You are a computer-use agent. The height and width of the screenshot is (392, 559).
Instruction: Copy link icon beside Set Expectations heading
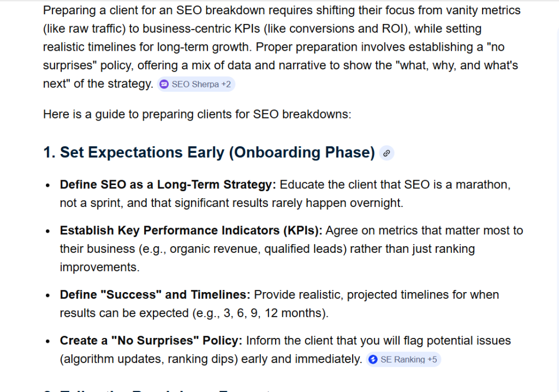pos(386,153)
